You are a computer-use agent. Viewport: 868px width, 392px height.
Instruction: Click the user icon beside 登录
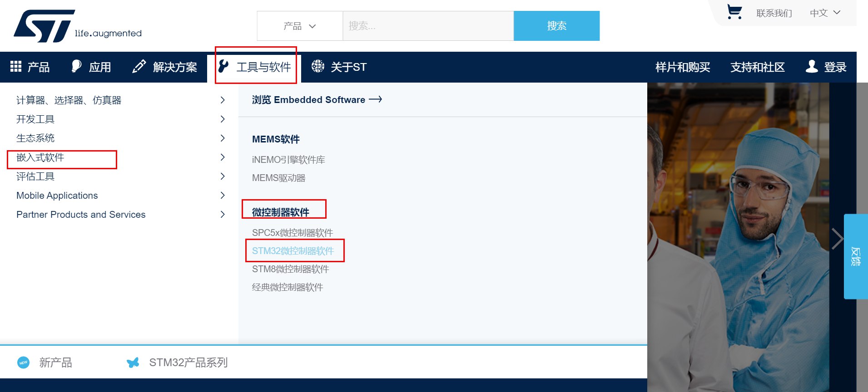coord(812,66)
